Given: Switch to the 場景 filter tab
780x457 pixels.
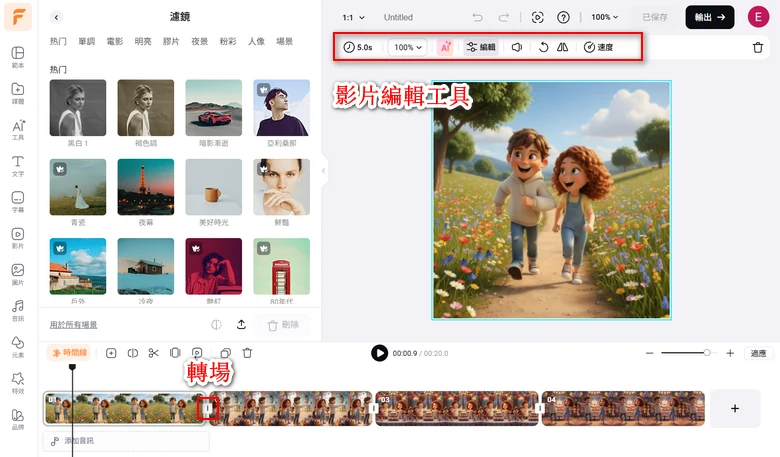Looking at the screenshot, I should tap(285, 41).
